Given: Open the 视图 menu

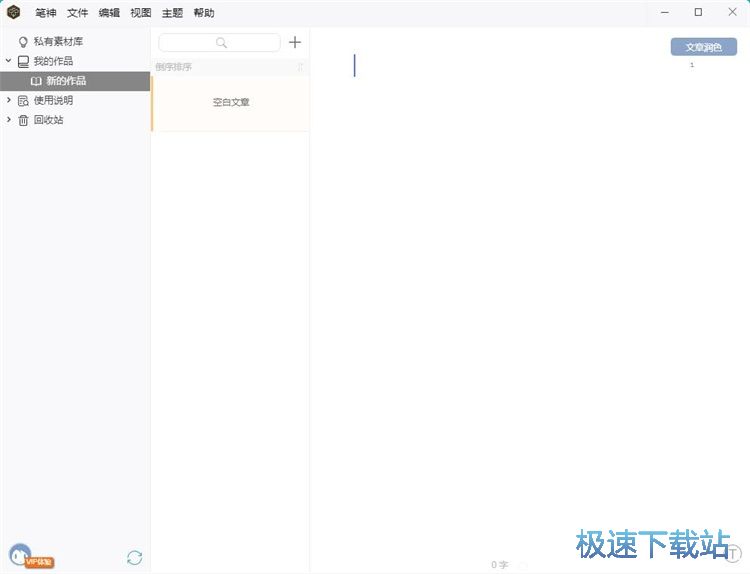Looking at the screenshot, I should (x=141, y=13).
